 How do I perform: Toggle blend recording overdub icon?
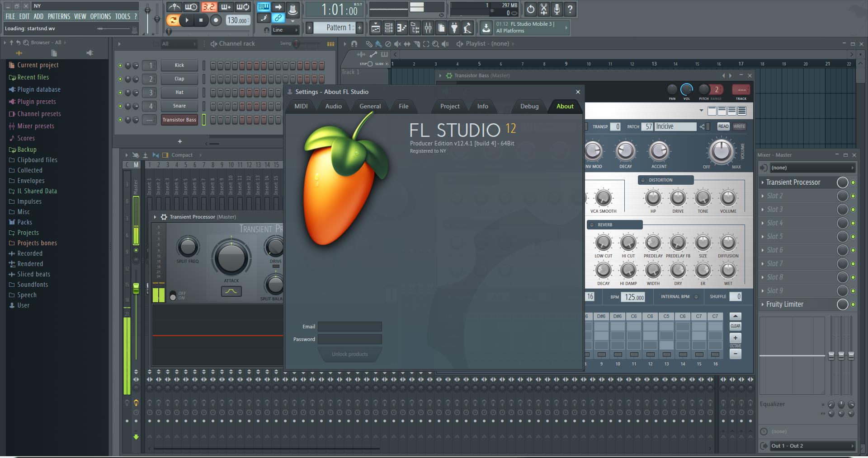coord(226,7)
